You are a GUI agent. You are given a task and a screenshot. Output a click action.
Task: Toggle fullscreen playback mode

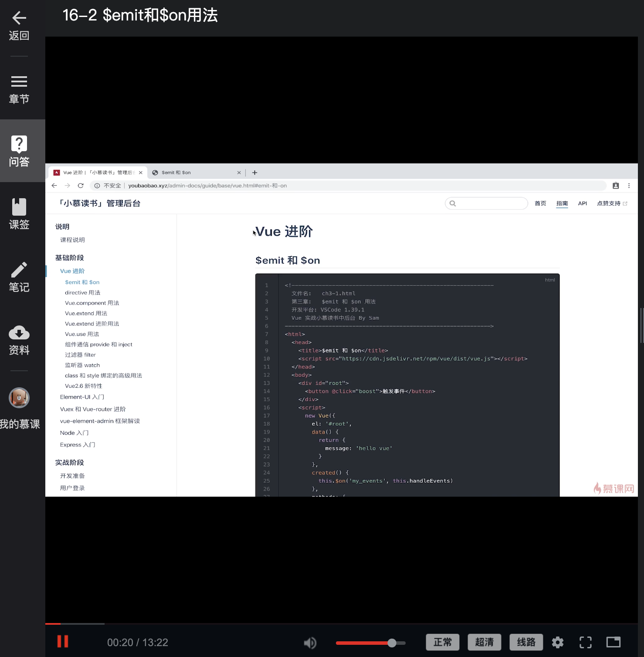click(586, 642)
